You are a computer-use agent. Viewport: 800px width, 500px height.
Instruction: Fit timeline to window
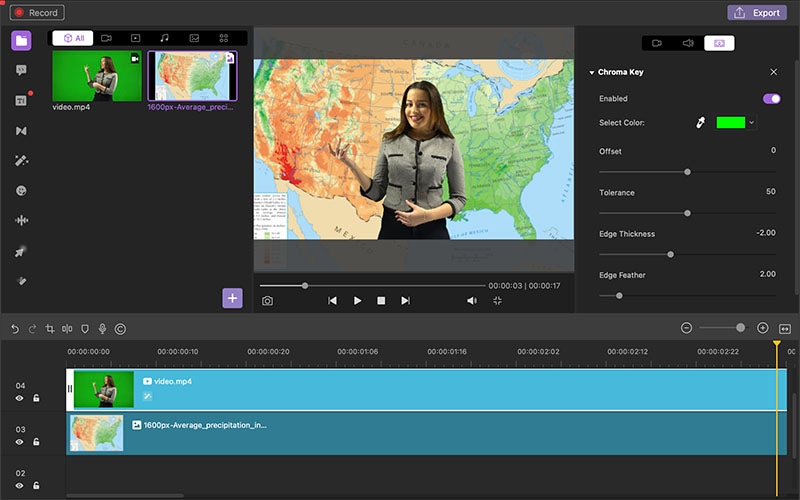785,329
